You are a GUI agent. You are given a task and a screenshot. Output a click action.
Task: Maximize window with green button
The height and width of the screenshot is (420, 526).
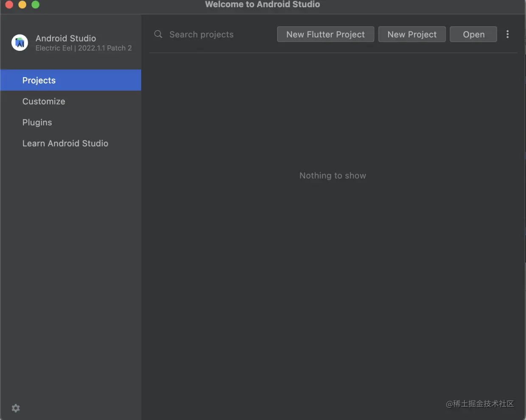(x=36, y=5)
